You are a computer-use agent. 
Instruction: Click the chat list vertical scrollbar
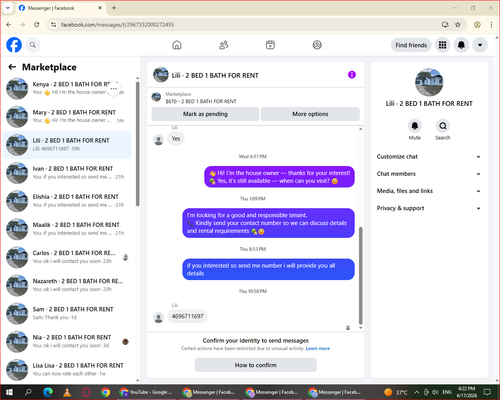[x=138, y=143]
